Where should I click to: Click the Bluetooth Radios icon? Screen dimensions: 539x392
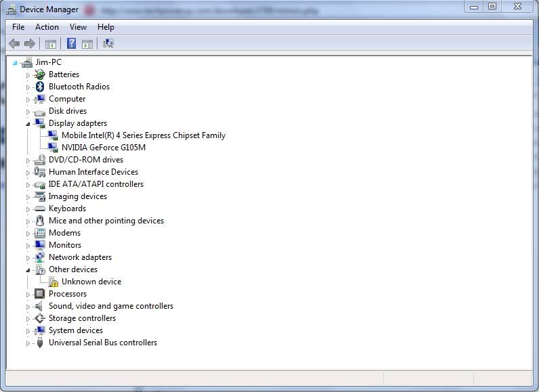point(40,87)
